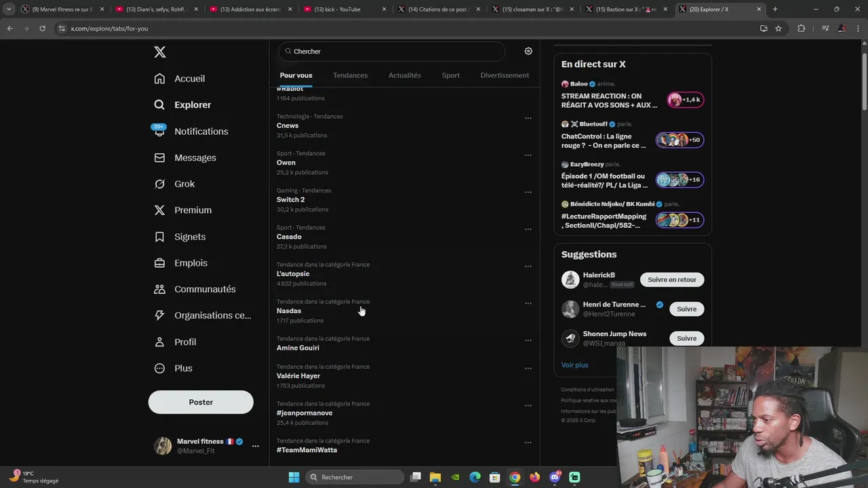Screen dimensions: 868x488
Task: Open the Organisations certifiées lightning icon
Action: (159, 315)
